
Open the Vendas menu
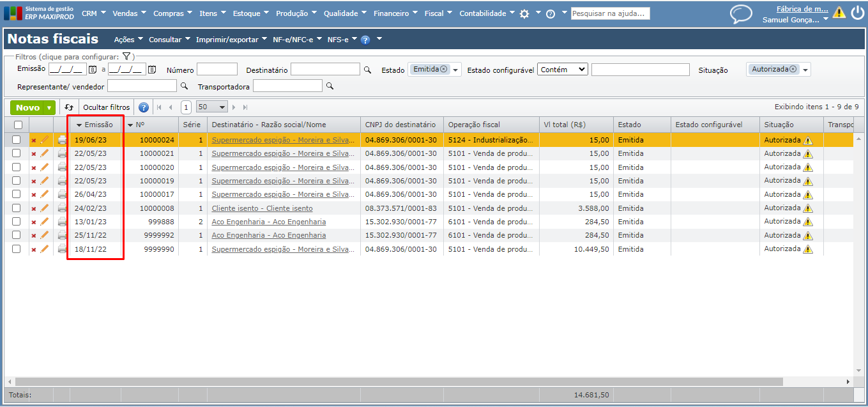(129, 13)
